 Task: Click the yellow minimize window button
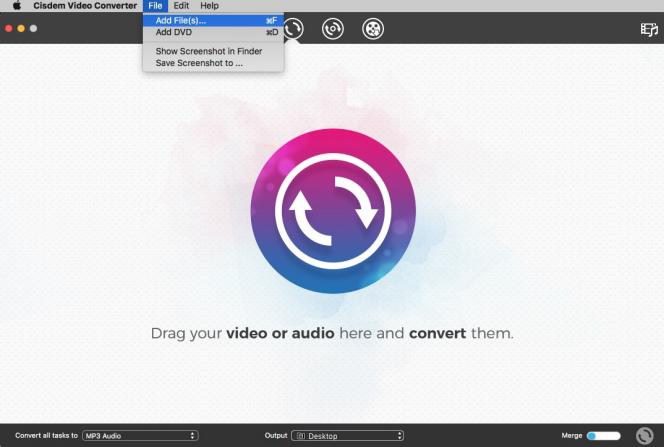click(x=21, y=28)
